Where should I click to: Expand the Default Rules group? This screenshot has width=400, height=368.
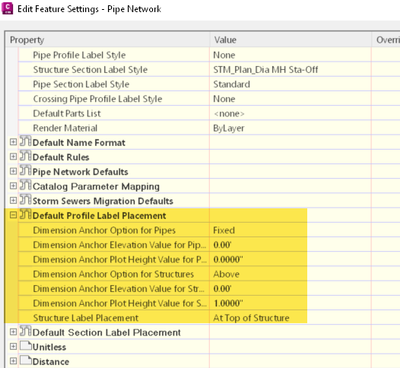coord(13,157)
